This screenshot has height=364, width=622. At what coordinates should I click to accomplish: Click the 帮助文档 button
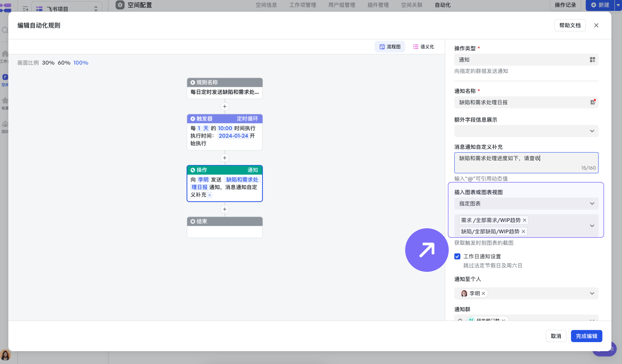[570, 25]
